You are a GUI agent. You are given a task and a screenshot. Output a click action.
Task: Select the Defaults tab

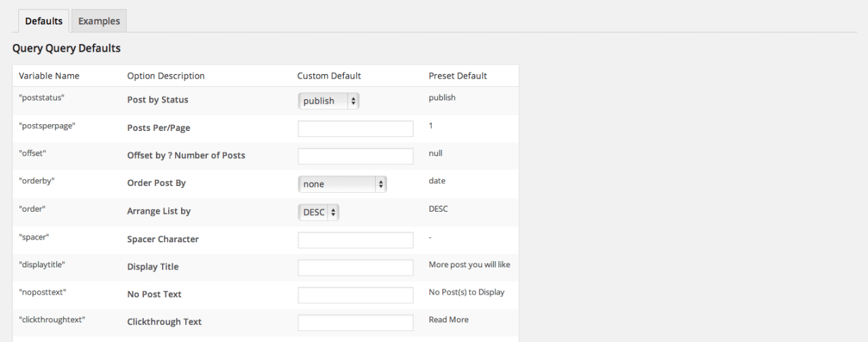(x=44, y=21)
